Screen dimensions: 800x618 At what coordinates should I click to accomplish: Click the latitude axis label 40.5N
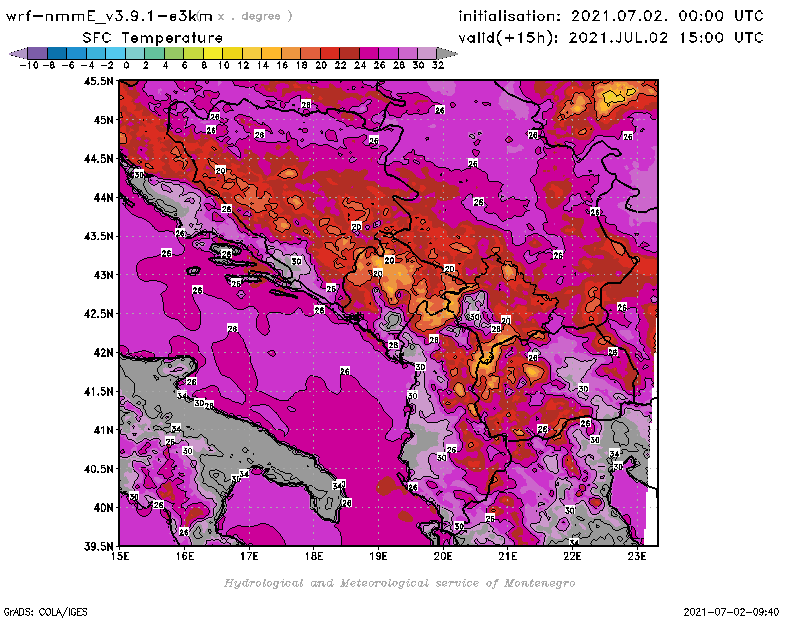99,469
